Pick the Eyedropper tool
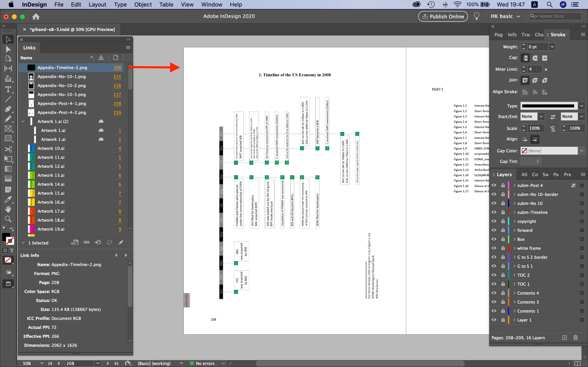The image size is (588, 367). pos(8,199)
